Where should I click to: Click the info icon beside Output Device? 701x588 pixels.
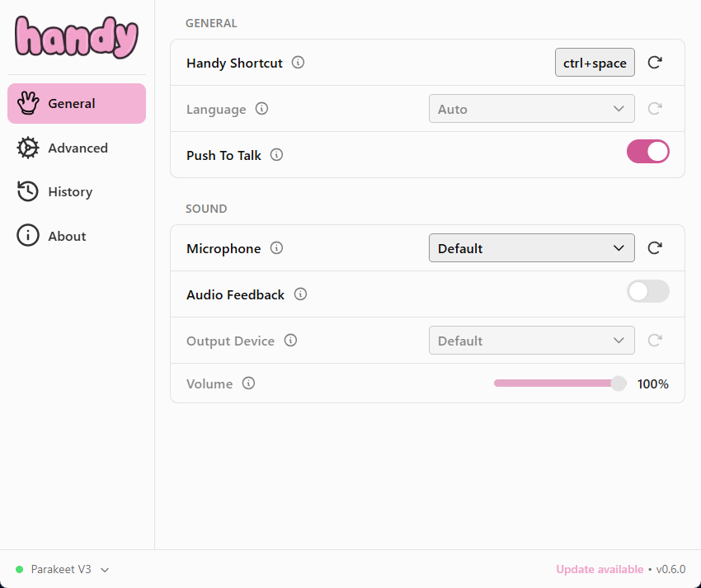pyautogui.click(x=290, y=341)
